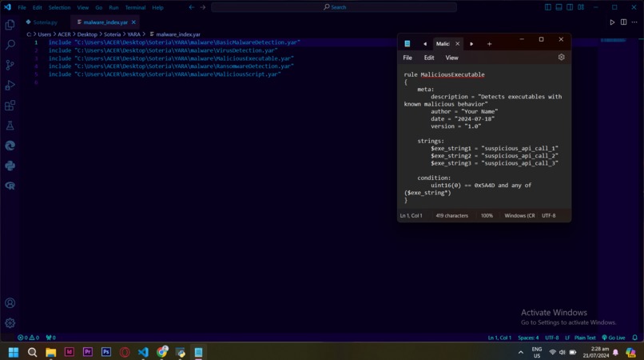Screen dimensions: 644x360
Task: Open the Selection menu
Action: pyautogui.click(x=60, y=7)
